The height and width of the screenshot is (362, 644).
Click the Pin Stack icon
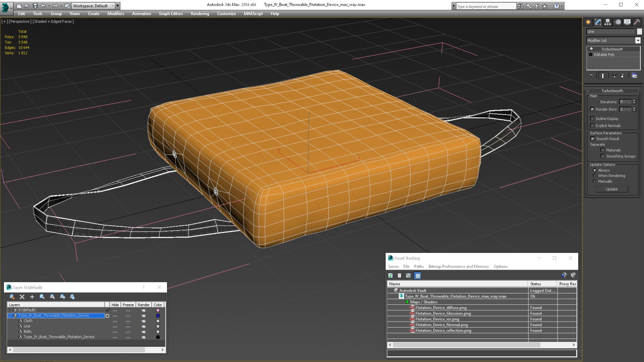tap(591, 76)
